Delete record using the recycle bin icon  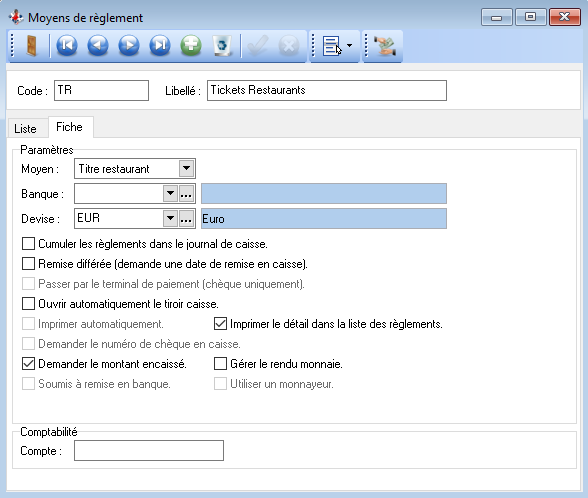222,46
